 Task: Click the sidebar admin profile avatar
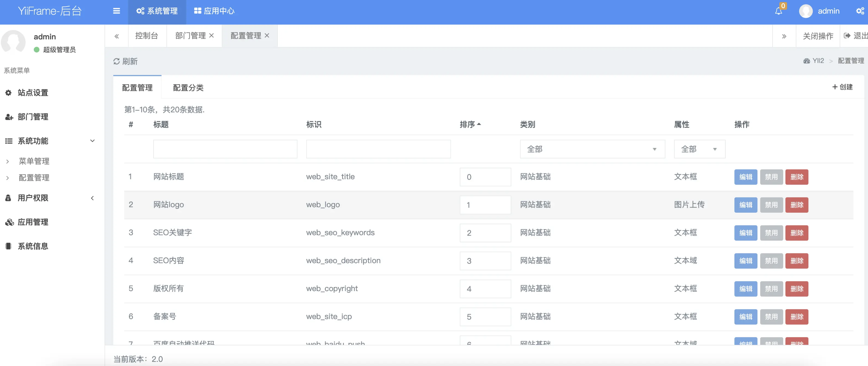pos(13,42)
